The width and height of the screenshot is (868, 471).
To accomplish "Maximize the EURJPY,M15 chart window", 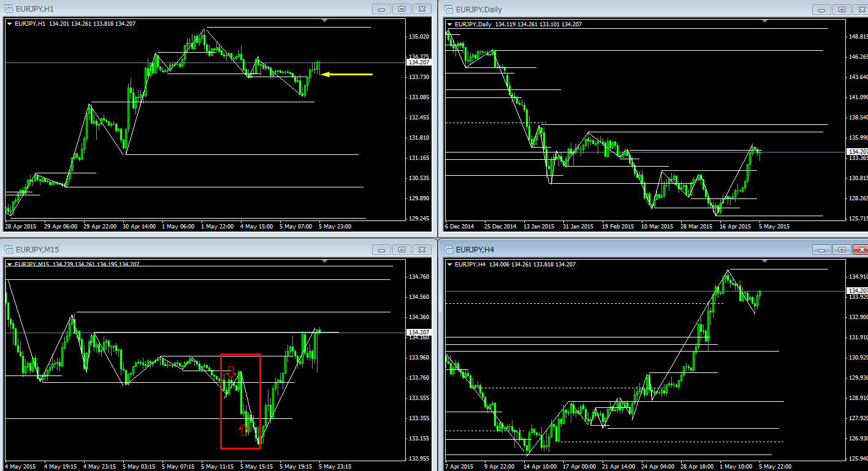I will pyautogui.click(x=402, y=249).
